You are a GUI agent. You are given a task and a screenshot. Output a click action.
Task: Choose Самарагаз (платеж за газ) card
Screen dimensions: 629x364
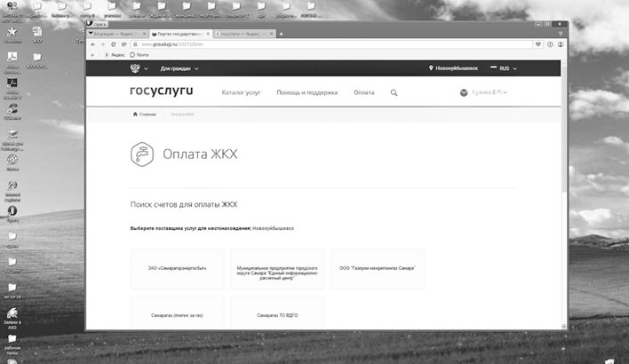tap(177, 313)
